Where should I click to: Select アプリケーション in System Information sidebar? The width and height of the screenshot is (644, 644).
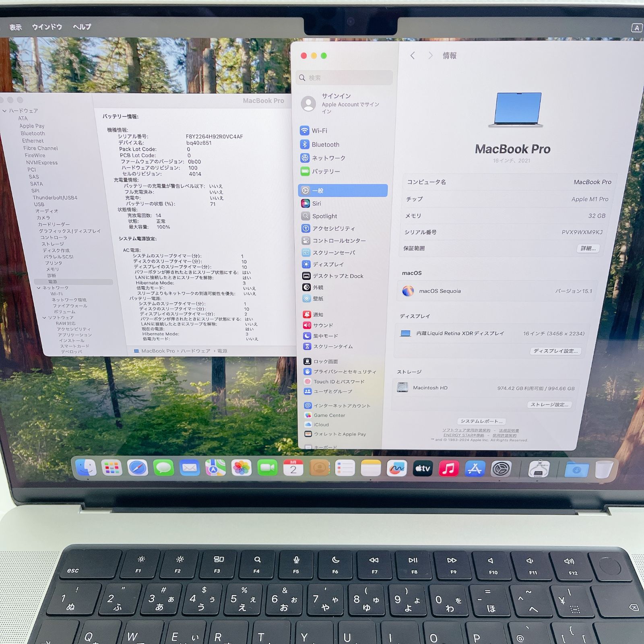[74, 335]
